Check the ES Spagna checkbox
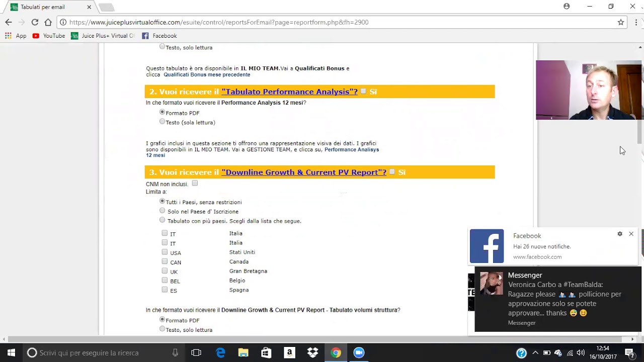This screenshot has height=362, width=644. pos(165,290)
